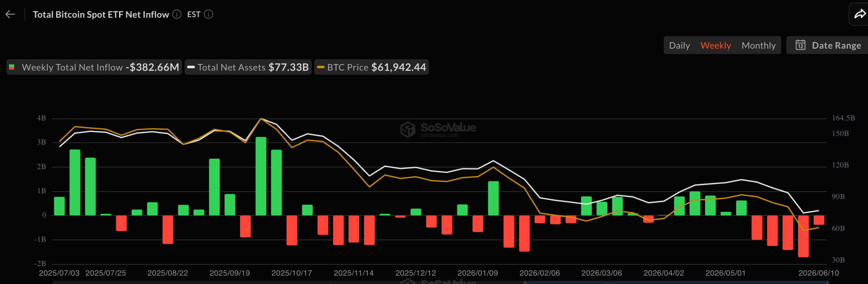Click the green bar above 2026/01/09 near 1.4B
The image size is (868, 284).
pyautogui.click(x=493, y=198)
